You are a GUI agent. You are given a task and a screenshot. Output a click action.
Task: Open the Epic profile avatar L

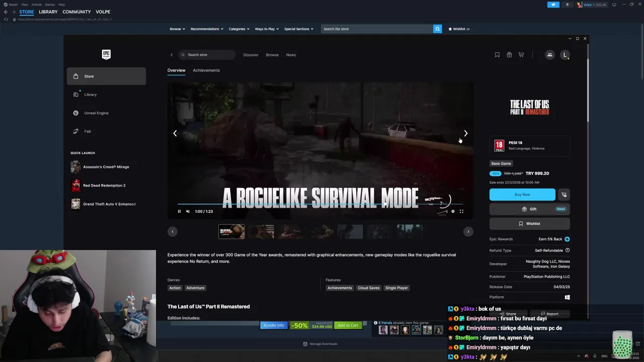pyautogui.click(x=565, y=55)
